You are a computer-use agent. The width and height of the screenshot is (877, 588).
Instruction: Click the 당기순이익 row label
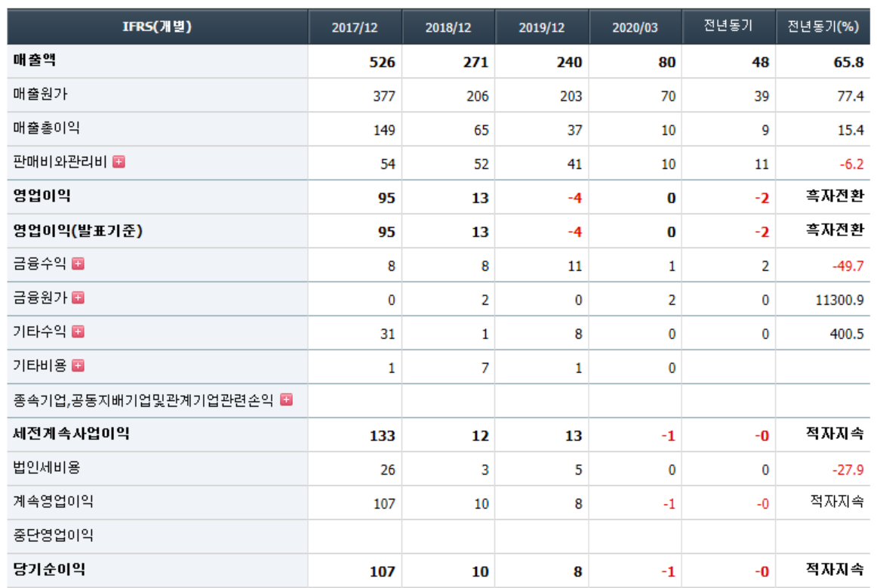coord(49,570)
